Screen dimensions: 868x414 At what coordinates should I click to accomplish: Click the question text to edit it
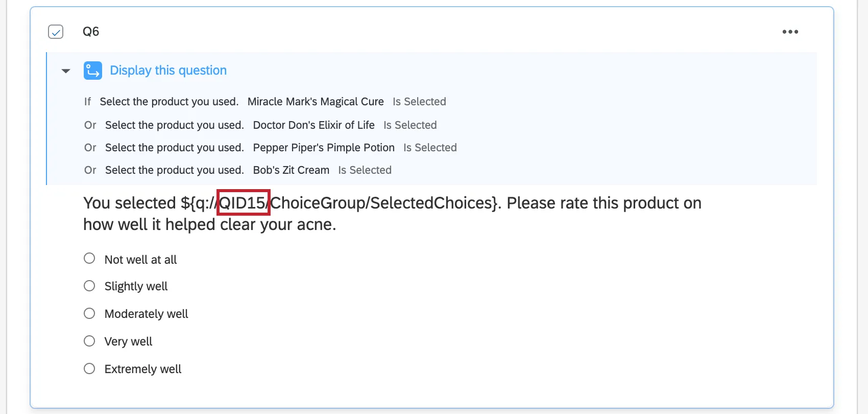click(x=357, y=213)
